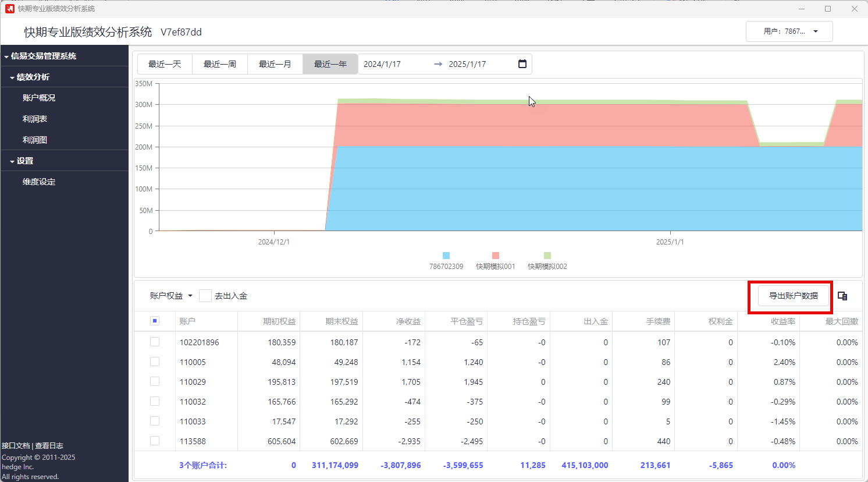Viewport: 868px width, 482px height.
Task: Toggle the 快期模拟001 red legend swatch
Action: (496, 256)
